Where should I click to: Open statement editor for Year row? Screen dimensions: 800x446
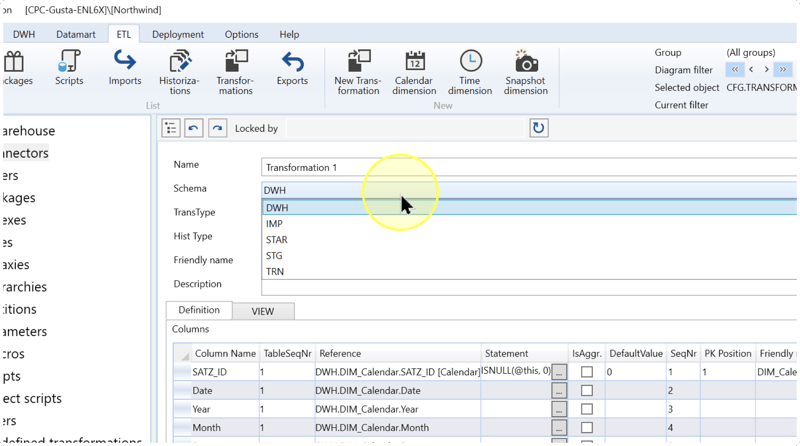coord(559,409)
